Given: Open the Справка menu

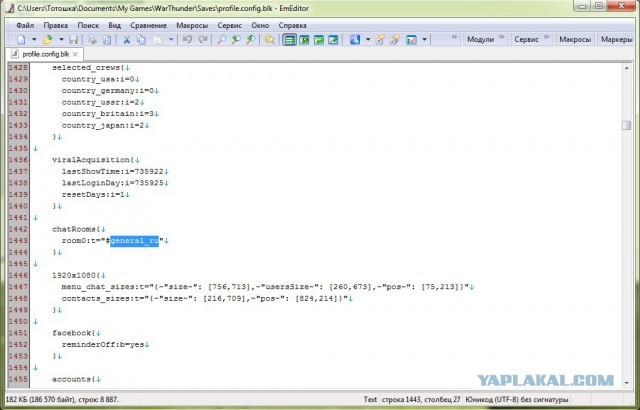Looking at the screenshot, I should [x=292, y=25].
